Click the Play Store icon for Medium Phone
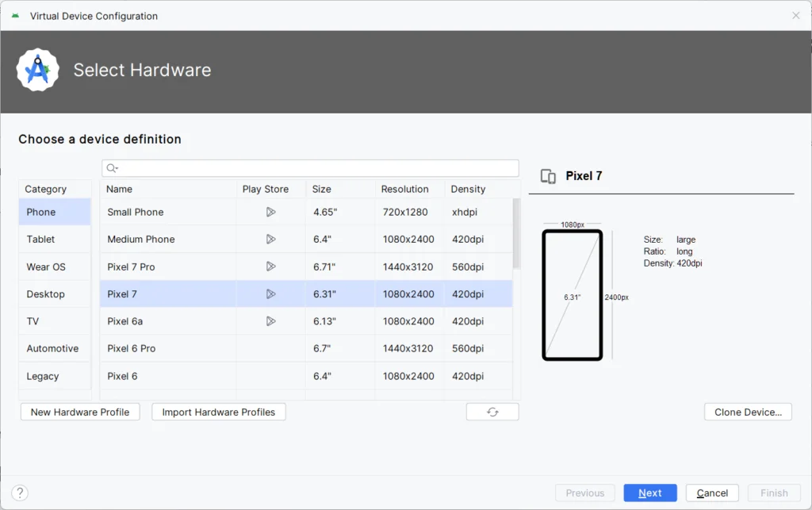Viewport: 812px width, 510px height. [270, 240]
